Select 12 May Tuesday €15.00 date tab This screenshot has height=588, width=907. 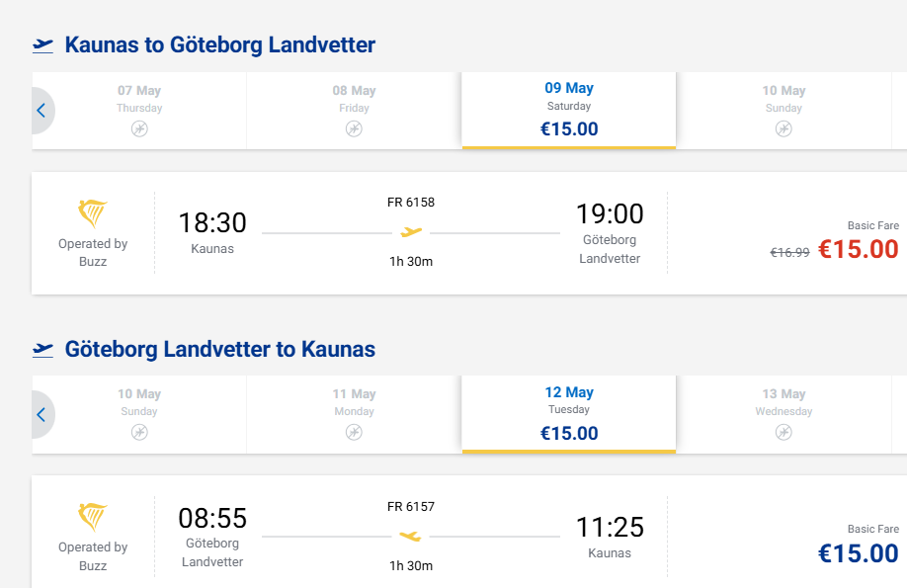569,413
